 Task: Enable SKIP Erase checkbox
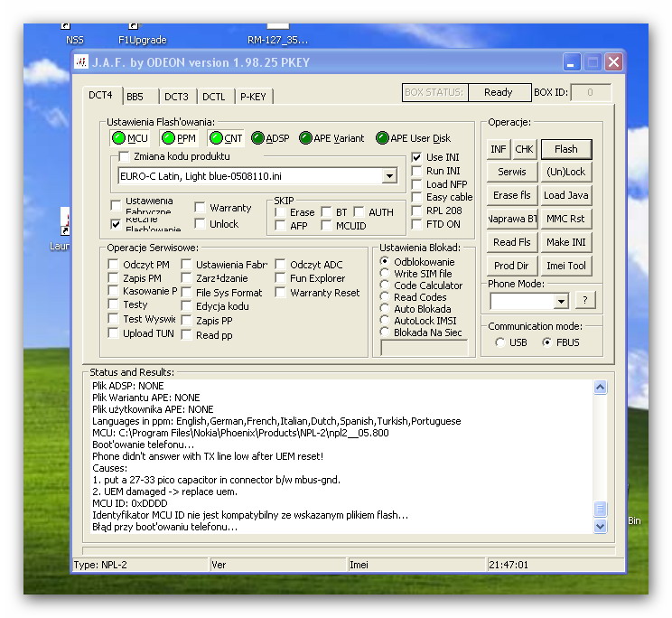pyautogui.click(x=280, y=212)
